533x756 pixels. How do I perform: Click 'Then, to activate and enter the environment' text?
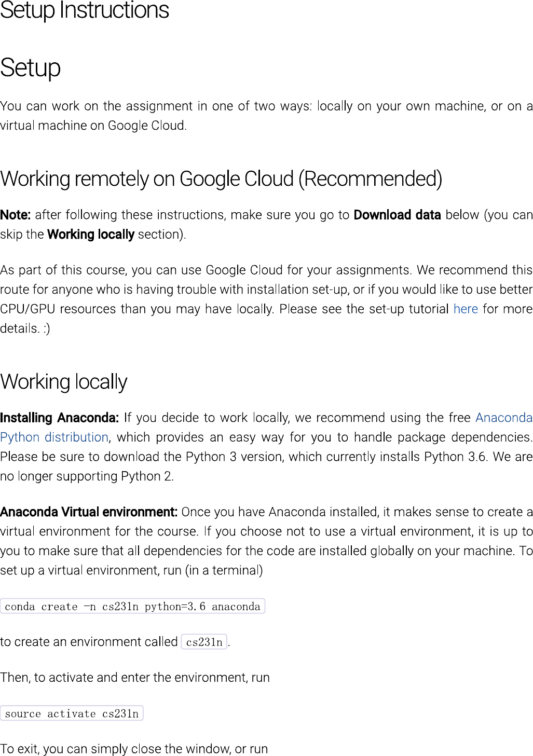click(135, 678)
